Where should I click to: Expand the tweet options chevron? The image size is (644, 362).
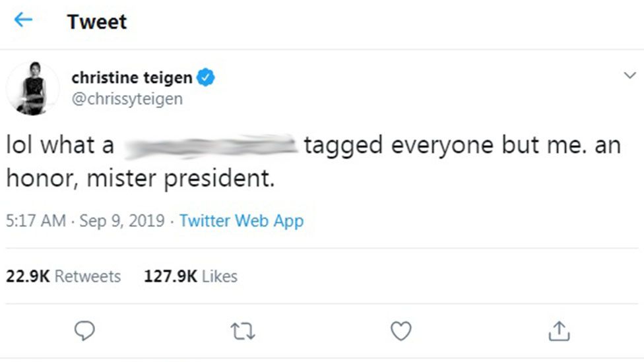(x=629, y=76)
